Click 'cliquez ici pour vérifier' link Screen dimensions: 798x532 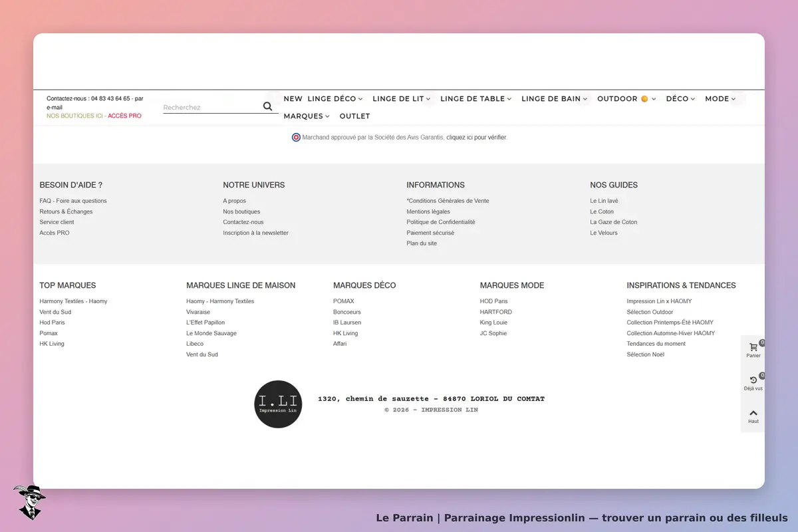(476, 138)
